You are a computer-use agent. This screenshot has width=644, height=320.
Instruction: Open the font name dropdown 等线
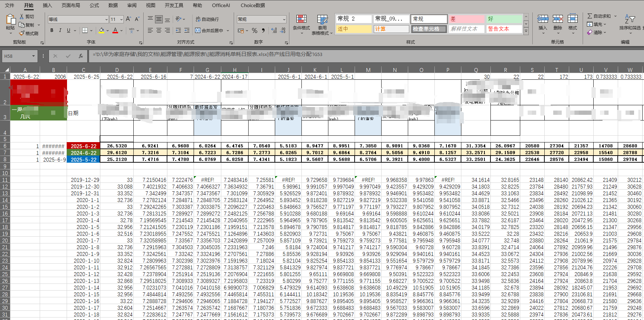tap(106, 19)
